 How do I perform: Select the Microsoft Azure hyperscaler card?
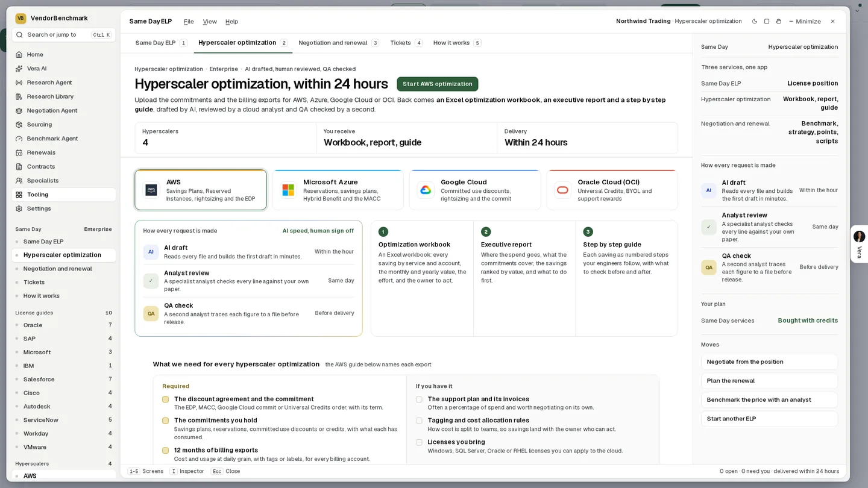click(338, 190)
